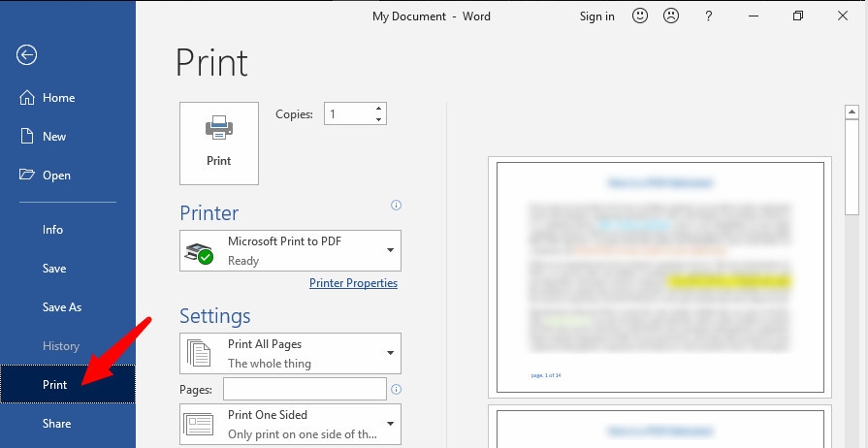Increase the Copies count with the up arrow
The height and width of the screenshot is (448, 868).
tap(378, 108)
